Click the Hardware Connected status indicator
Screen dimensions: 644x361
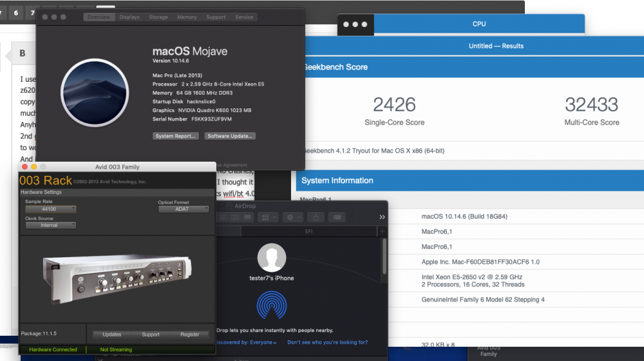[53, 349]
